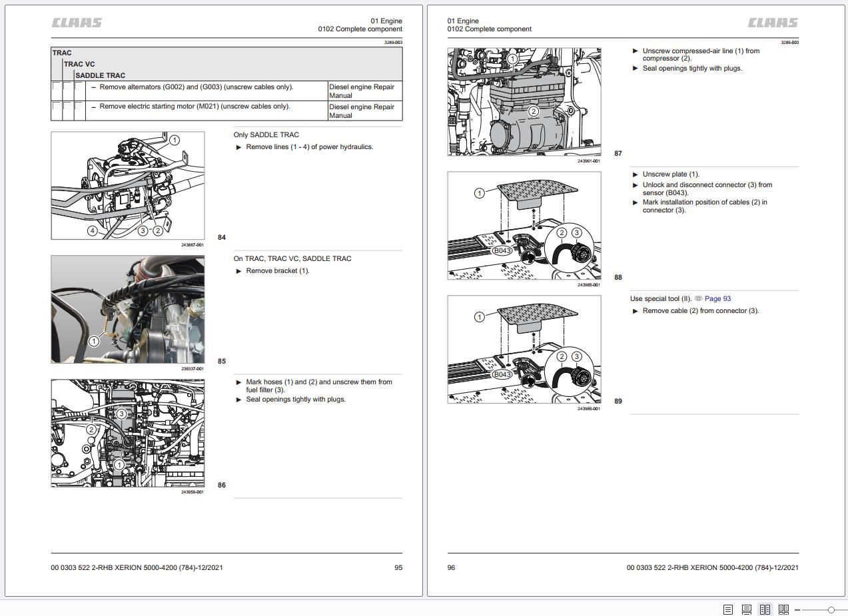Tick SADDLE TRAC checkbox in alternators row

[79, 87]
